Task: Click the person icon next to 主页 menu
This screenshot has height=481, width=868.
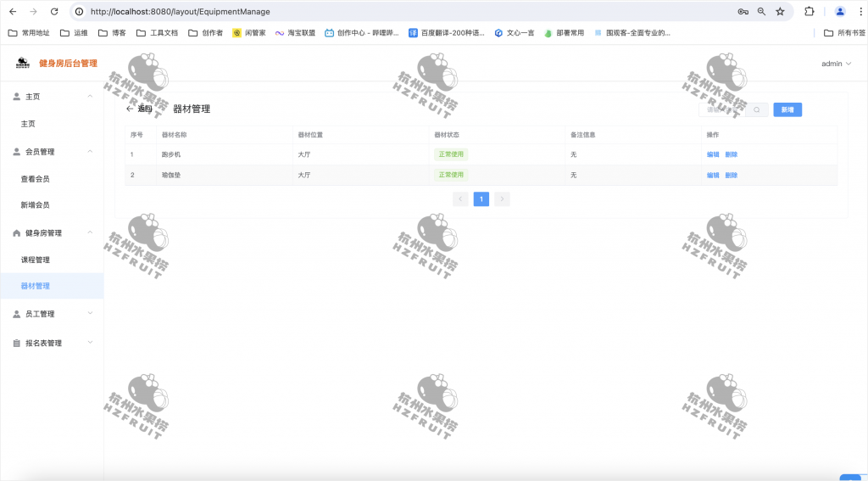Action: pyautogui.click(x=17, y=97)
